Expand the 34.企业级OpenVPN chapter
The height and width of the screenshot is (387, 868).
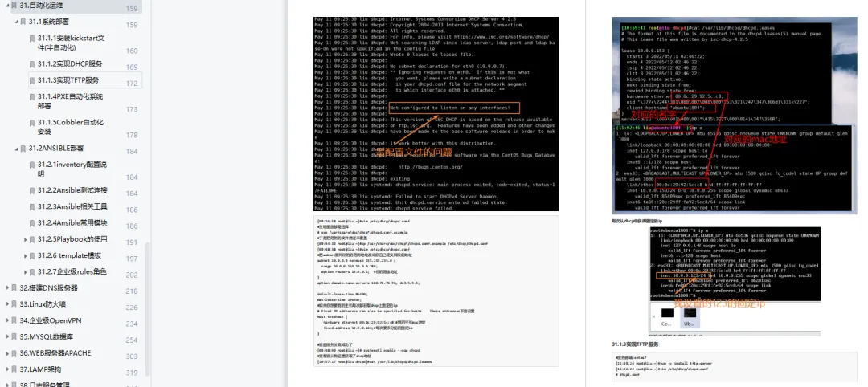tap(6, 320)
